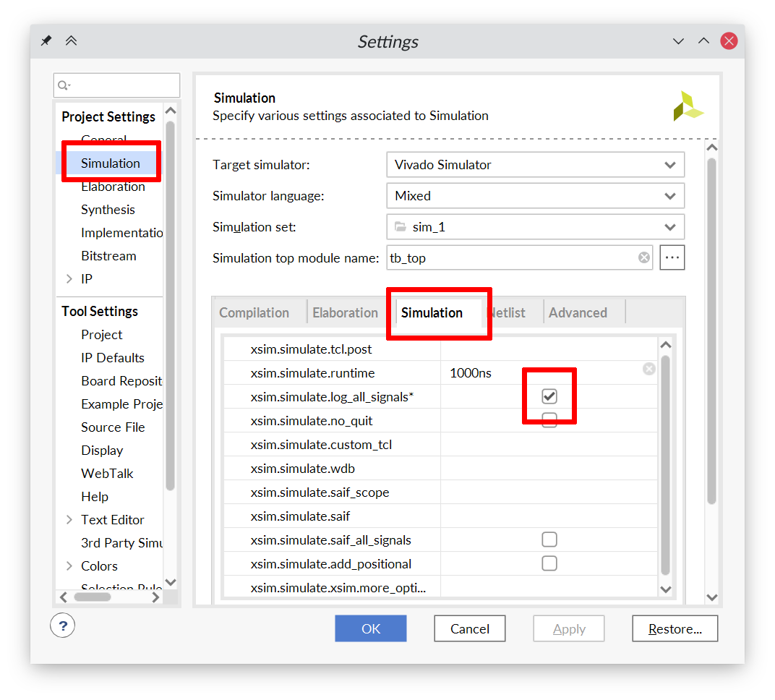Click the right arrow of tree horizontal scrollbar

coord(155,597)
